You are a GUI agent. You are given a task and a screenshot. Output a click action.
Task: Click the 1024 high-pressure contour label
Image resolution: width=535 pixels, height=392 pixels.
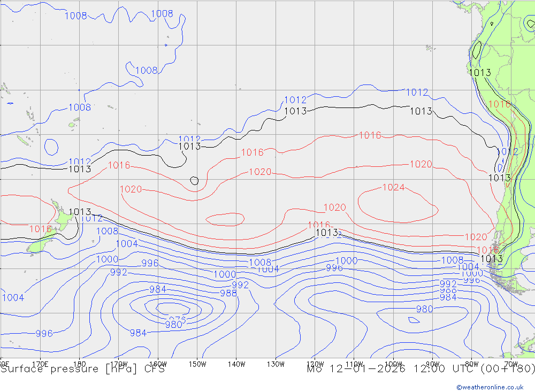[x=393, y=187]
